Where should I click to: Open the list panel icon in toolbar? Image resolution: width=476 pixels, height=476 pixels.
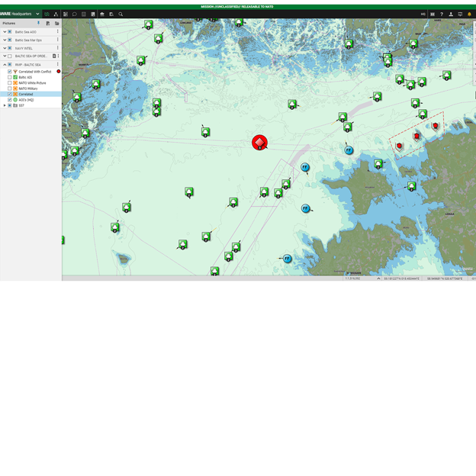(x=66, y=14)
